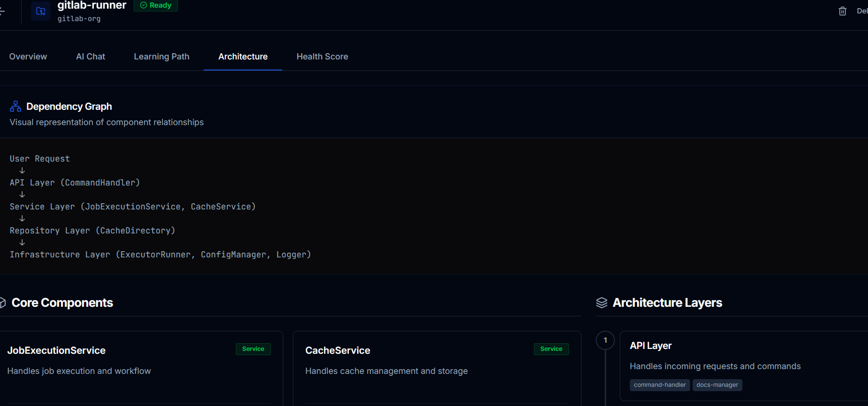
Task: Open the Learning Path tab
Action: pos(162,57)
